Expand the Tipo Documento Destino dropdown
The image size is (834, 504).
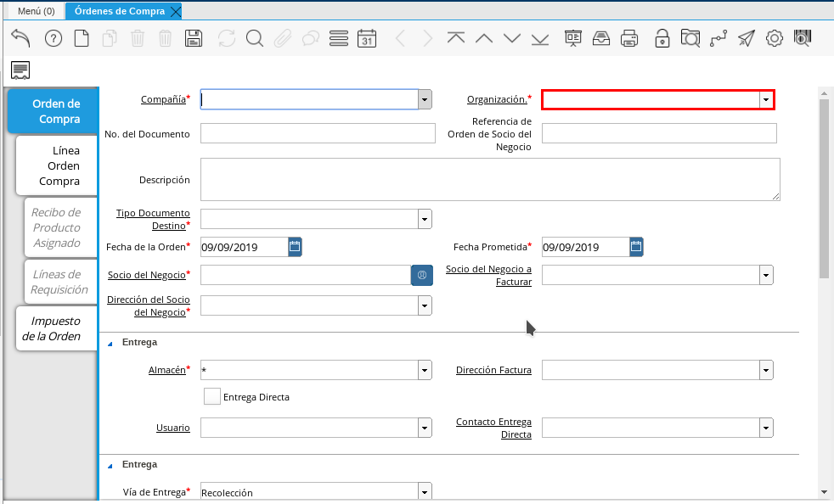[x=425, y=219]
